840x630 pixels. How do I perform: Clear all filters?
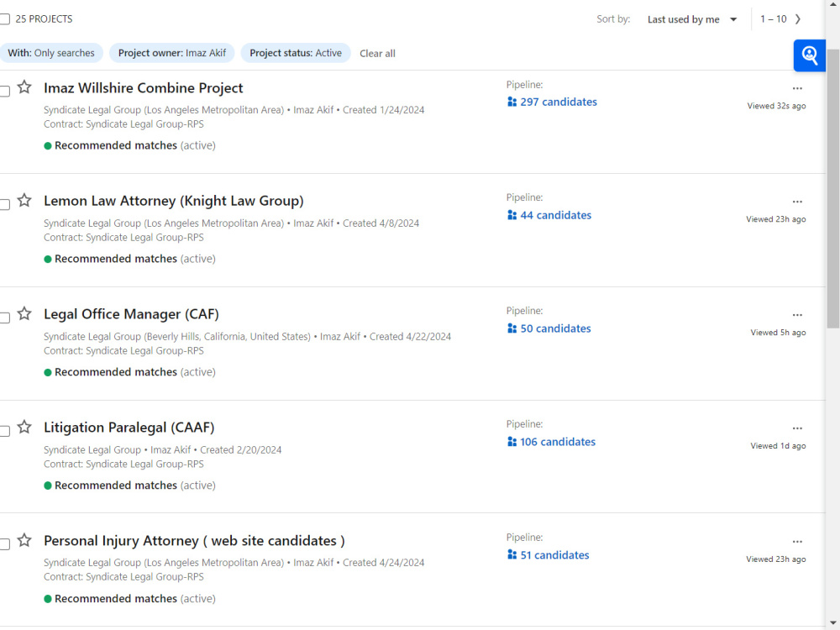pos(377,54)
